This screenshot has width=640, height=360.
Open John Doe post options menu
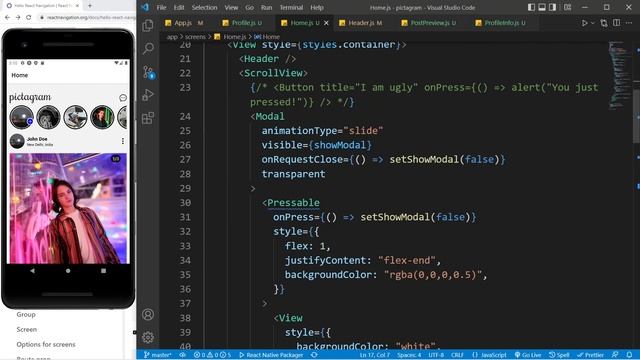coord(122,141)
